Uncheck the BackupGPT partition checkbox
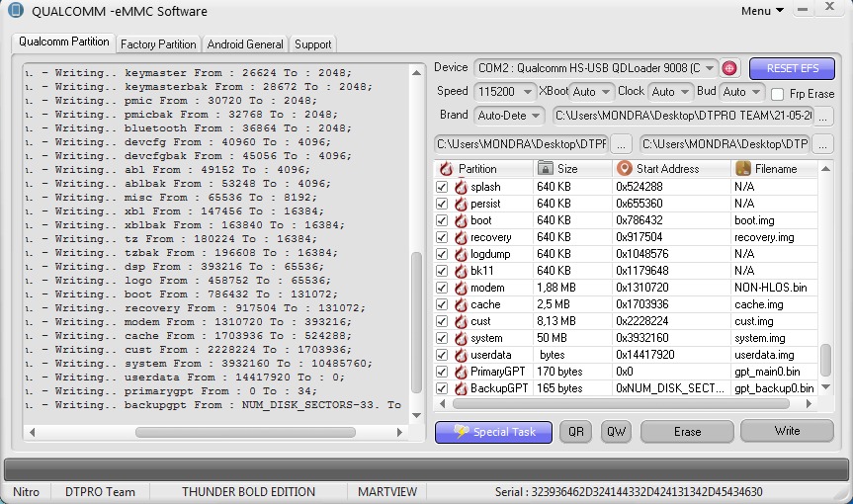Viewport: 853px width, 504px height. pyautogui.click(x=442, y=388)
